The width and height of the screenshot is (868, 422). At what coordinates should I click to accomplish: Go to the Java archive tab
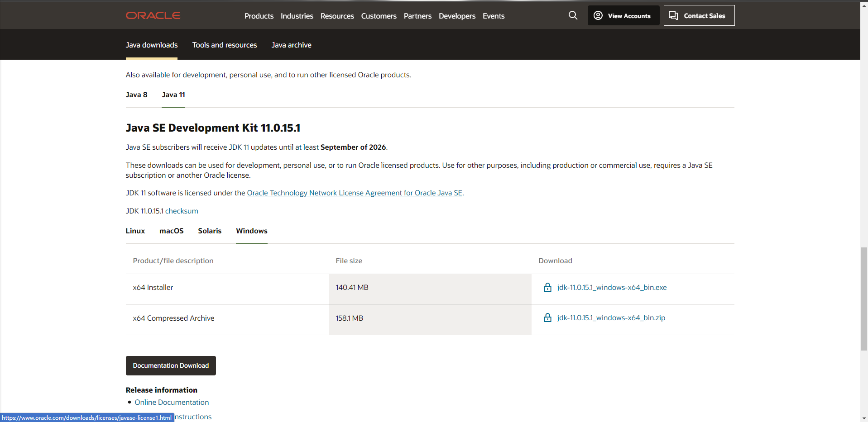pos(291,45)
